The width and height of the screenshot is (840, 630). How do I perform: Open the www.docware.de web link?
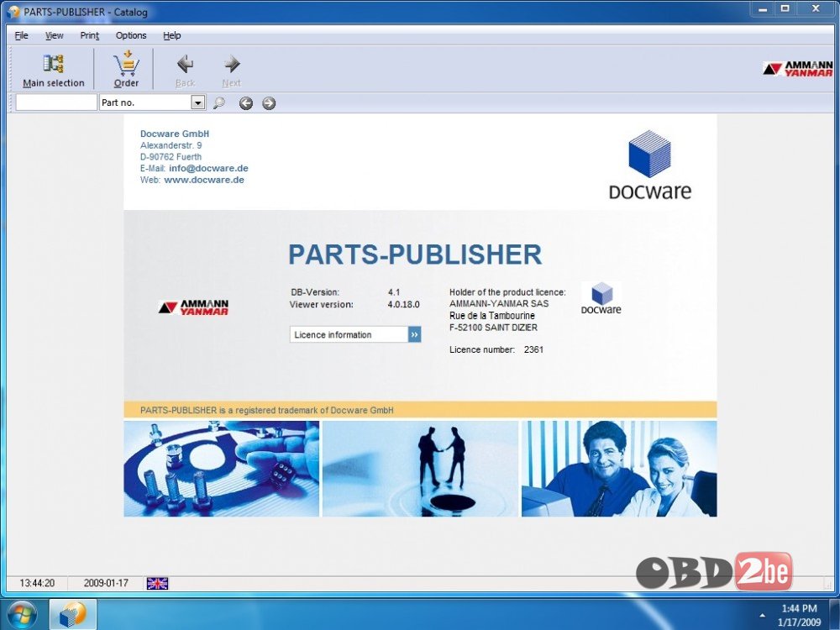click(204, 180)
